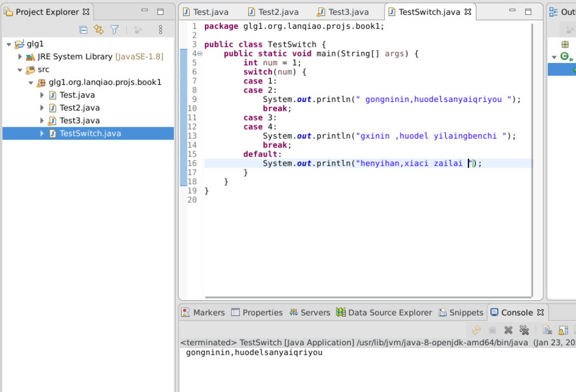Close the TestSwitch.java editor tab
The image size is (576, 392).
(x=468, y=12)
